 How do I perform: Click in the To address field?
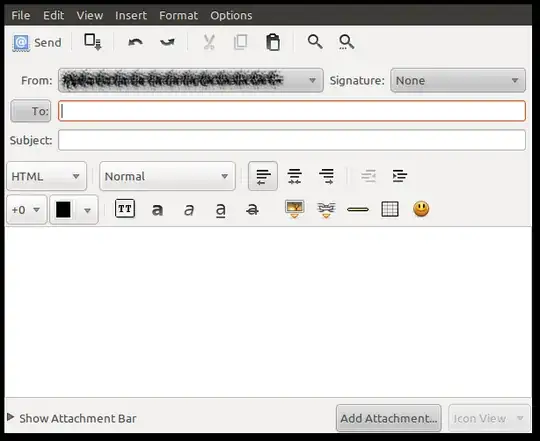[292, 111]
